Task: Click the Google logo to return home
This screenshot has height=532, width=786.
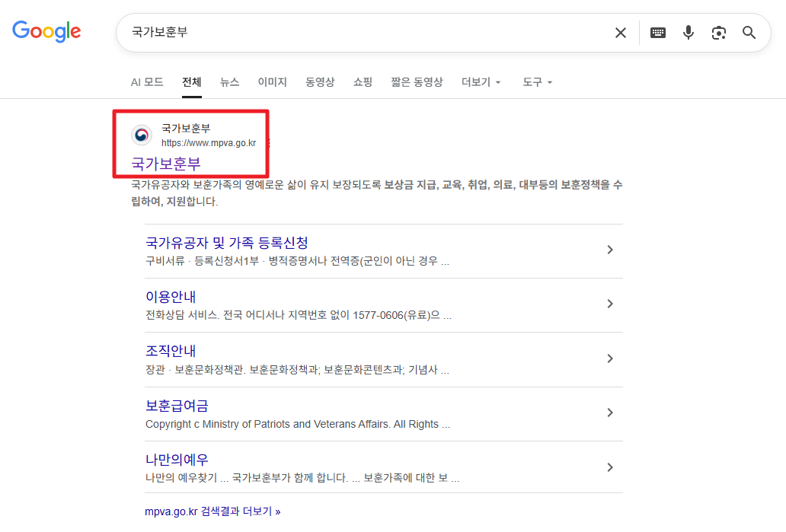Action: pos(46,31)
